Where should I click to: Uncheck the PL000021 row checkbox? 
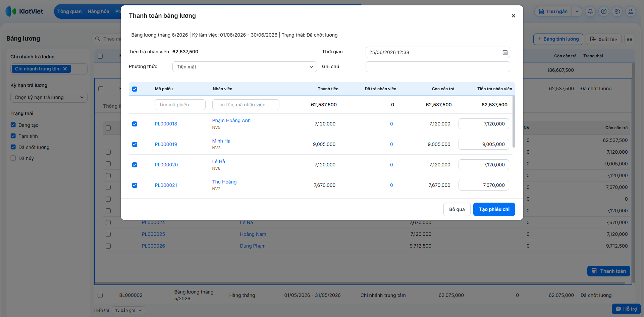(135, 185)
